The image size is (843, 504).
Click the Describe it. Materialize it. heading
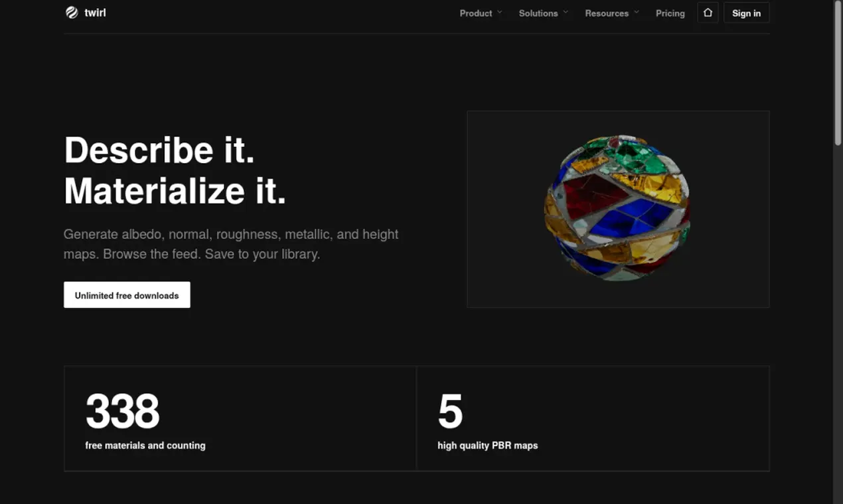[x=175, y=170]
